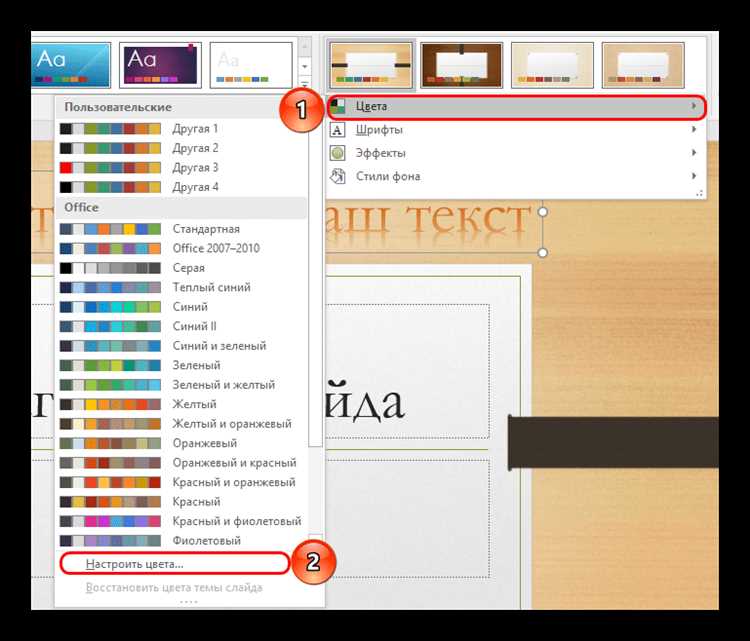Click Восстановить цвета темы слайда
The width and height of the screenshot is (750, 641).
click(x=174, y=587)
